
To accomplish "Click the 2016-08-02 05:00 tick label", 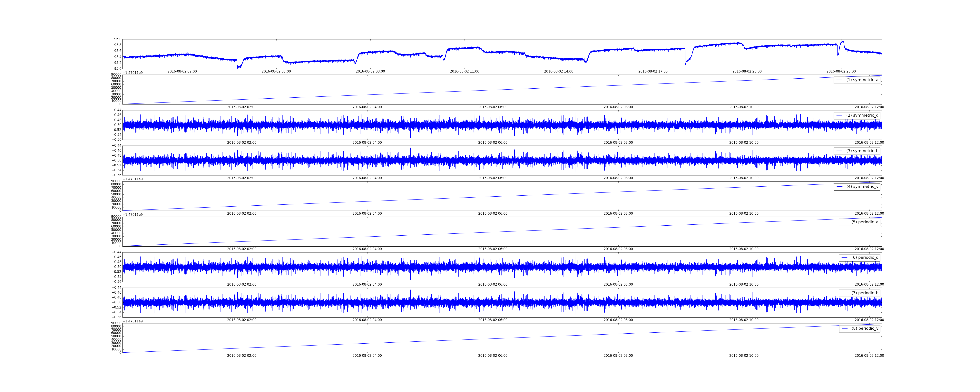I will click(276, 72).
